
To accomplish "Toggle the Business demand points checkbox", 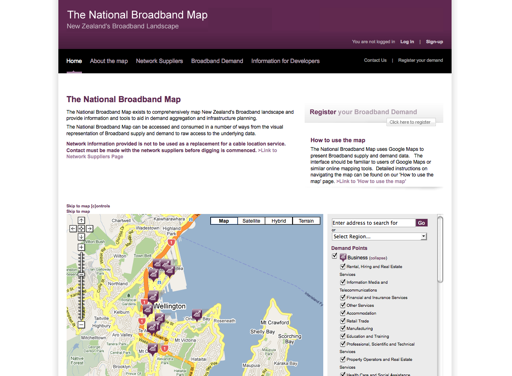I will coord(335,256).
